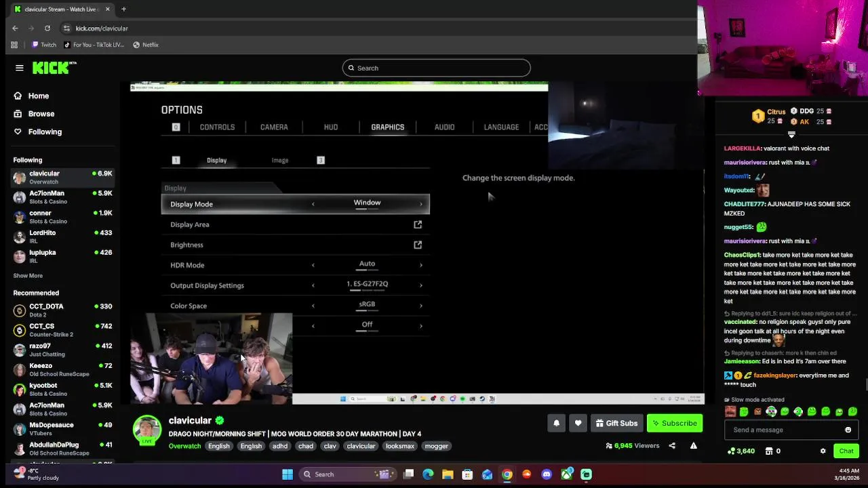Select the Display graphics sub-tab
Viewport: 868px width, 488px height.
coord(217,161)
